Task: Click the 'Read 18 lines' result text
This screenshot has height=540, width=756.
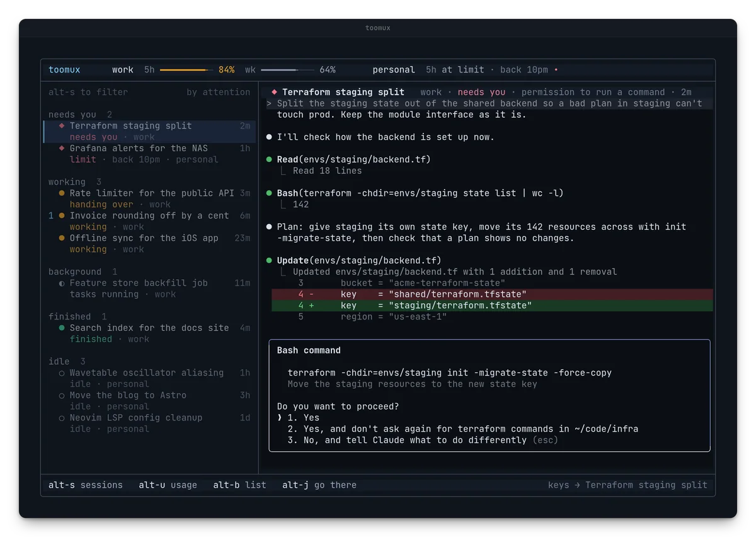Action: (328, 171)
